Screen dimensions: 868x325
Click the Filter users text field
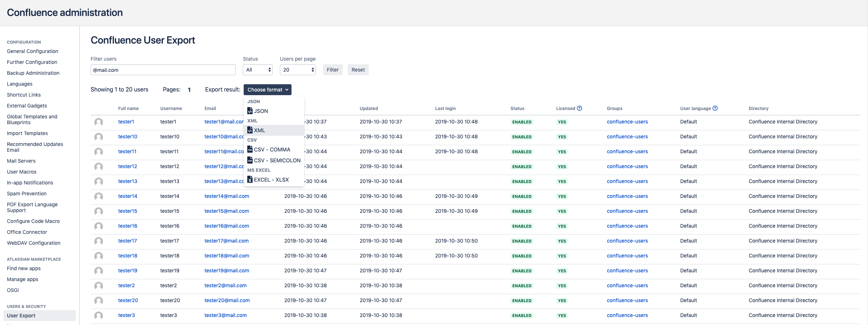click(163, 70)
